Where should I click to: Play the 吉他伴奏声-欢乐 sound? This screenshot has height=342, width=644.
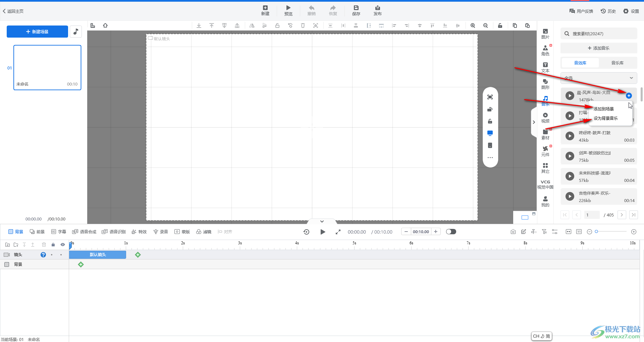[570, 196]
